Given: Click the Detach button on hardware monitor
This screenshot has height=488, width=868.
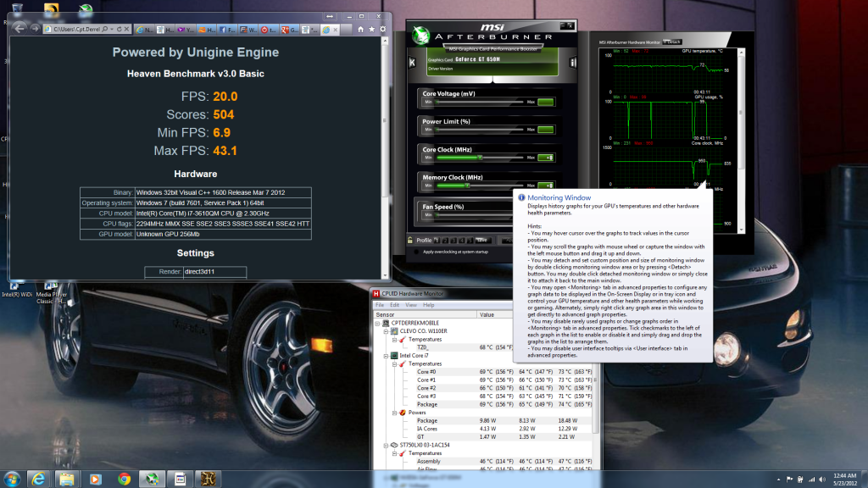Looking at the screenshot, I should coord(672,41).
